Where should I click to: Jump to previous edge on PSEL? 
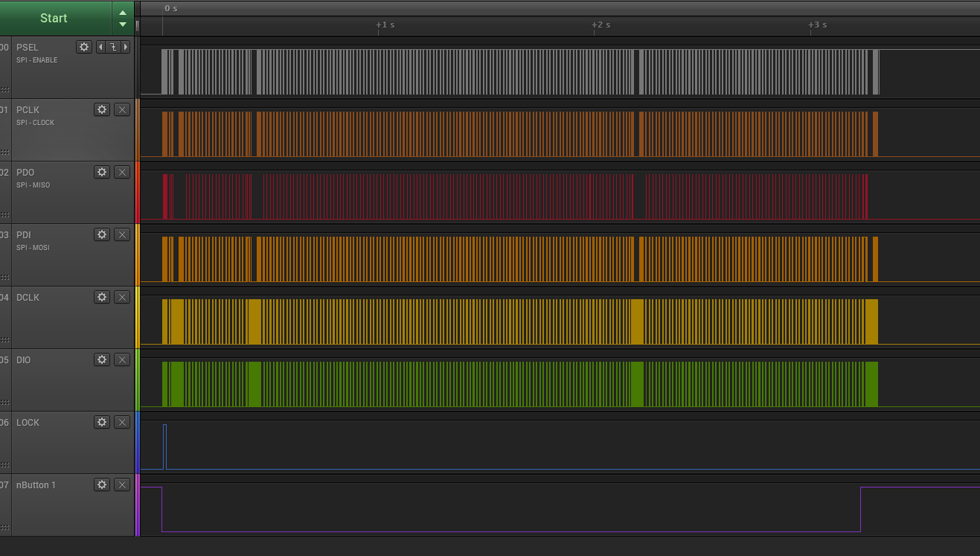pyautogui.click(x=101, y=47)
